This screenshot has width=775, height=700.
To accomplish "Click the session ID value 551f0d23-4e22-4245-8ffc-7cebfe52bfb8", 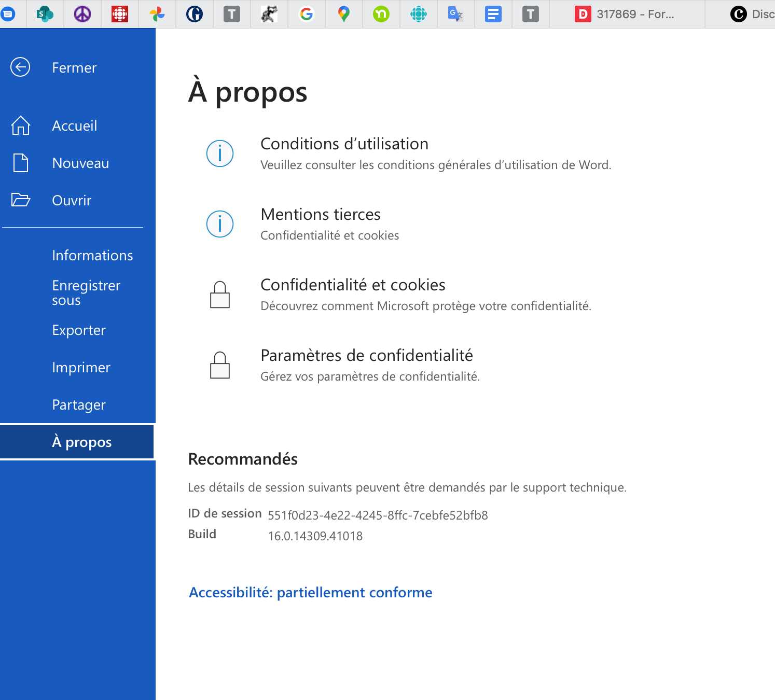I will [x=378, y=515].
